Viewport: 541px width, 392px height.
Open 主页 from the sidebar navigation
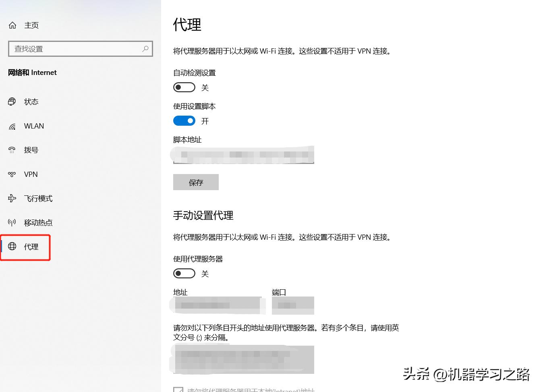tap(31, 25)
